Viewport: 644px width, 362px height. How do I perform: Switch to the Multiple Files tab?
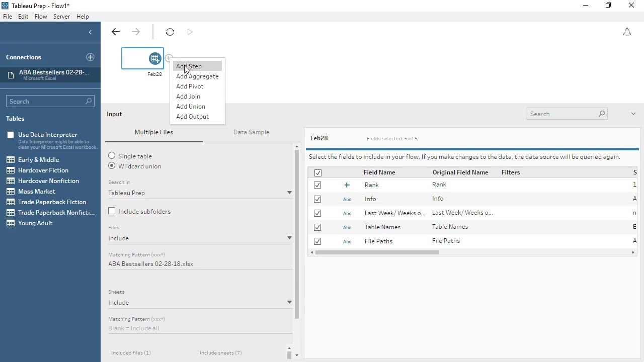154,132
